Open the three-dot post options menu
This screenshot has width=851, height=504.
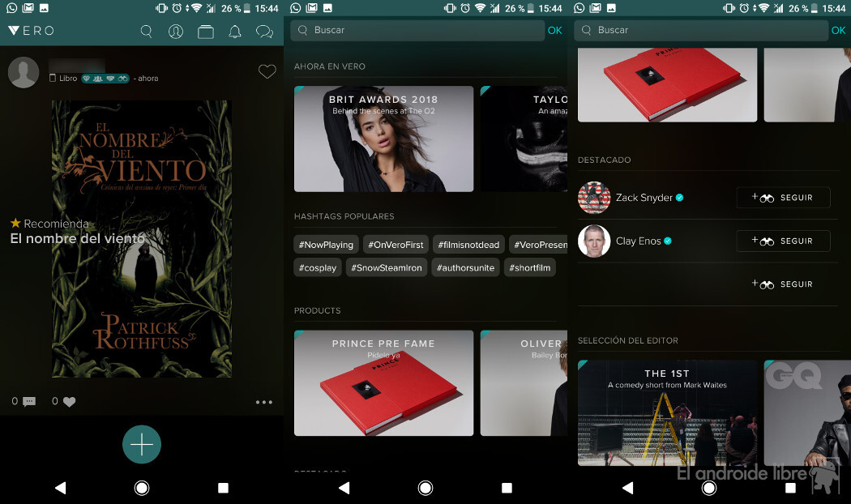coord(263,402)
